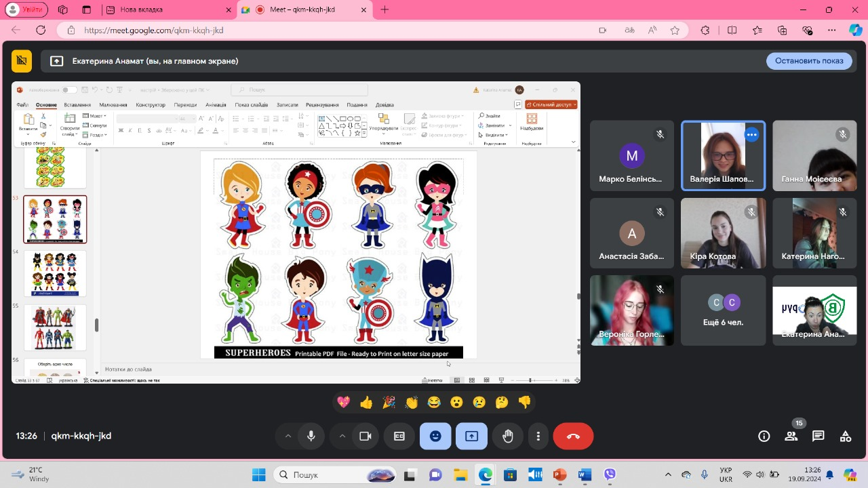Screen dimensions: 868x488
Task: Expand audio settings arrow beside microphone
Action: [x=288, y=436]
